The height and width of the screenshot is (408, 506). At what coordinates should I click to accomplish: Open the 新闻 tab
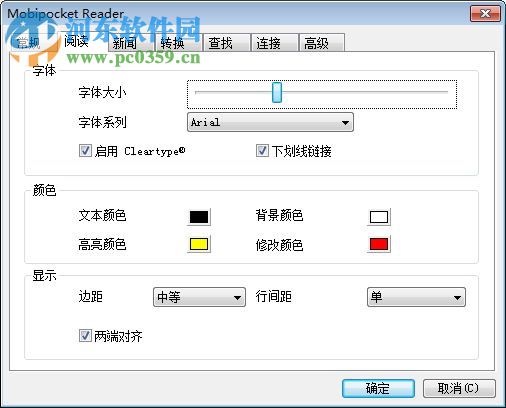[131, 43]
